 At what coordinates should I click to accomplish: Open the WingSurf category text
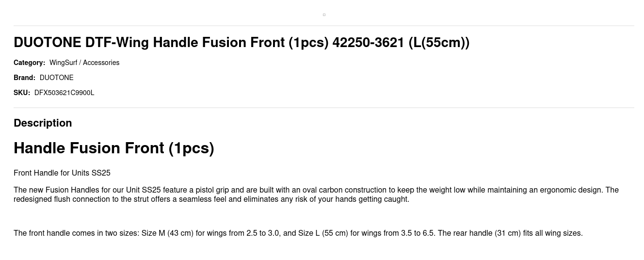pyautogui.click(x=63, y=63)
